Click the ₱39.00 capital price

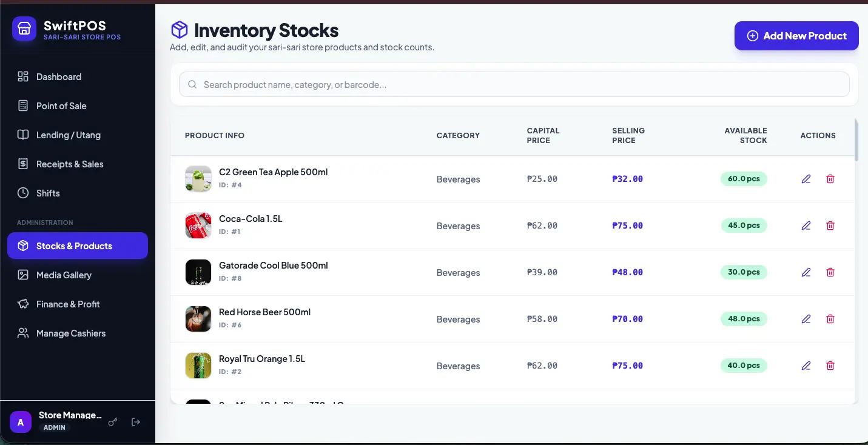[542, 272]
